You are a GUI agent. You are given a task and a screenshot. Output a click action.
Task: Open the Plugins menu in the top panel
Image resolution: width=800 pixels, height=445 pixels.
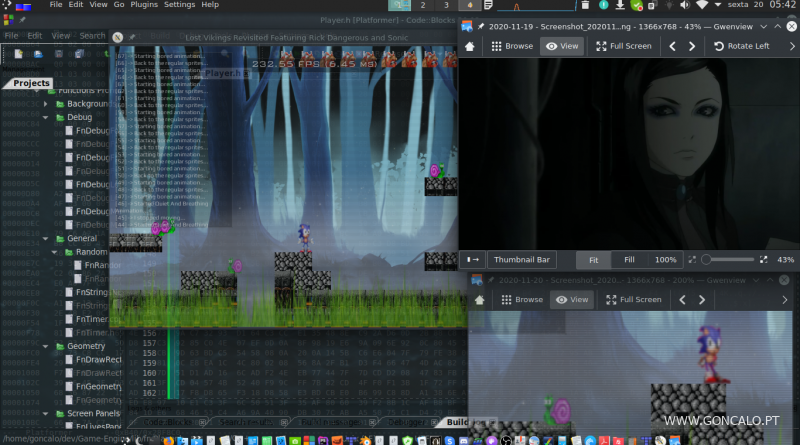coord(144,5)
